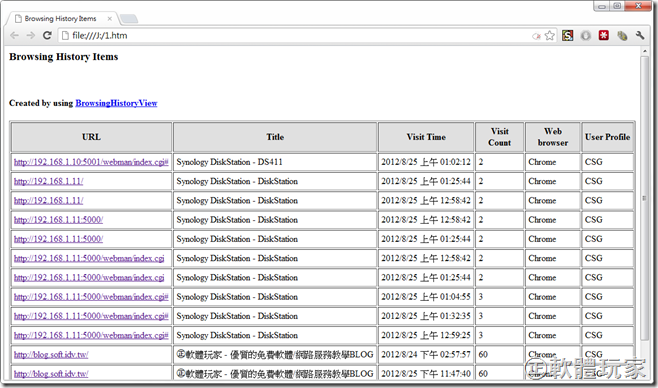Open index.cgi# link visited 12:59:25
The width and height of the screenshot is (658, 388).
pos(91,336)
